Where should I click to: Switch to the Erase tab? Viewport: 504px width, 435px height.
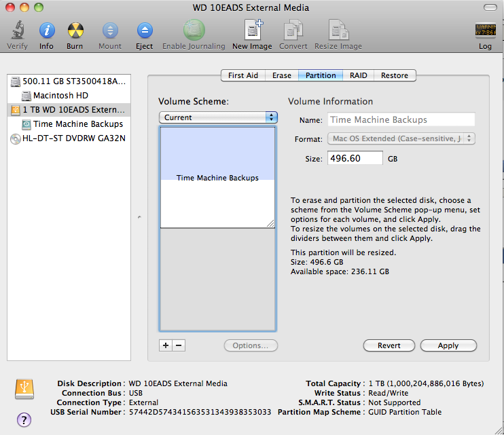point(282,75)
